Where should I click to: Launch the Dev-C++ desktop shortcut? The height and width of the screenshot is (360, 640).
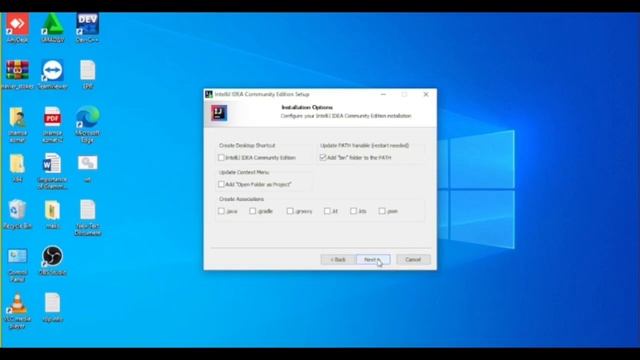pyautogui.click(x=87, y=27)
